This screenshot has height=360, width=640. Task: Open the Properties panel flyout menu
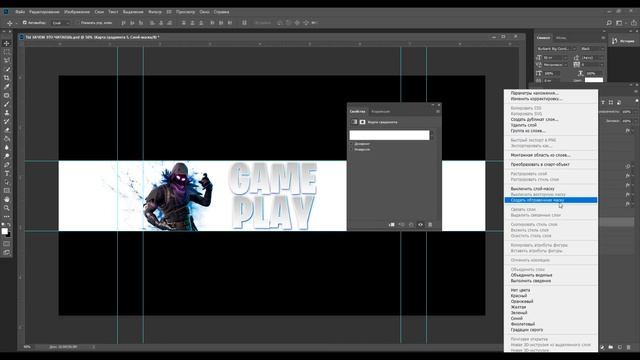click(x=438, y=111)
